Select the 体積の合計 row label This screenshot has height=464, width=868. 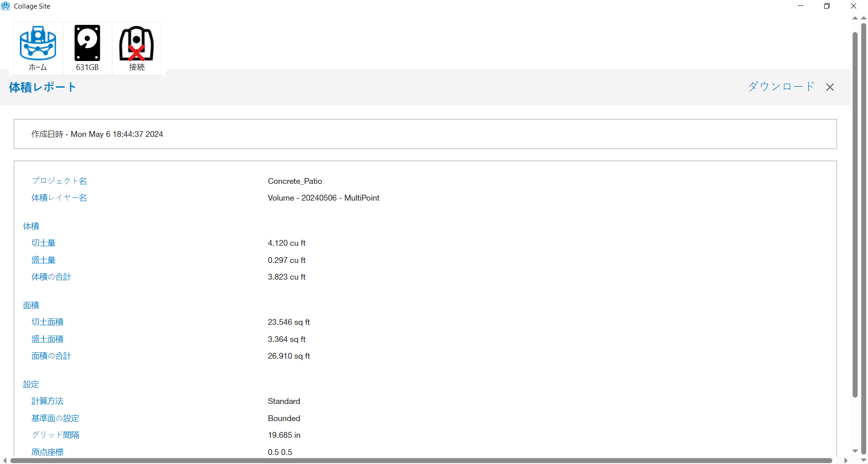pyautogui.click(x=51, y=277)
